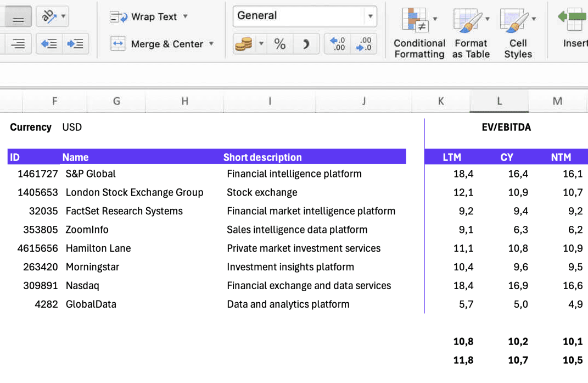This screenshot has height=383, width=588.
Task: Select column L header
Action: point(499,101)
